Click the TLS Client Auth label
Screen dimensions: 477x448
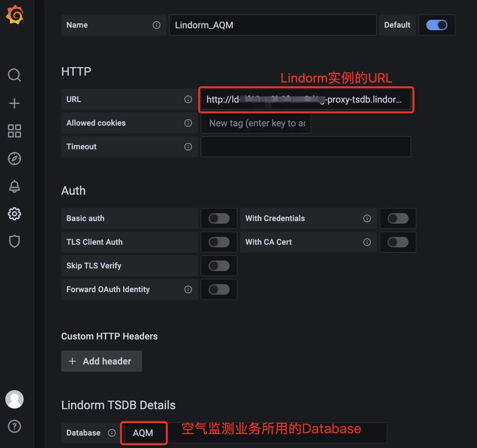coord(94,242)
